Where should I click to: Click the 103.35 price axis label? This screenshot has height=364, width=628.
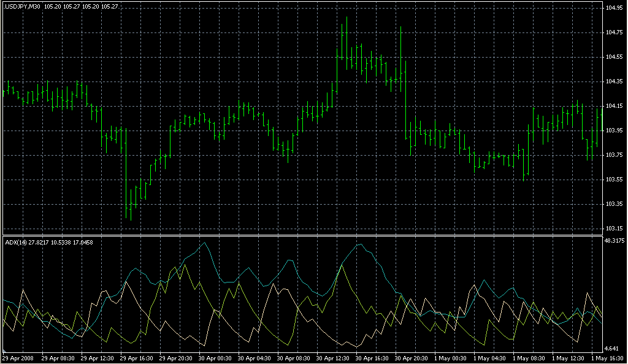click(615, 204)
